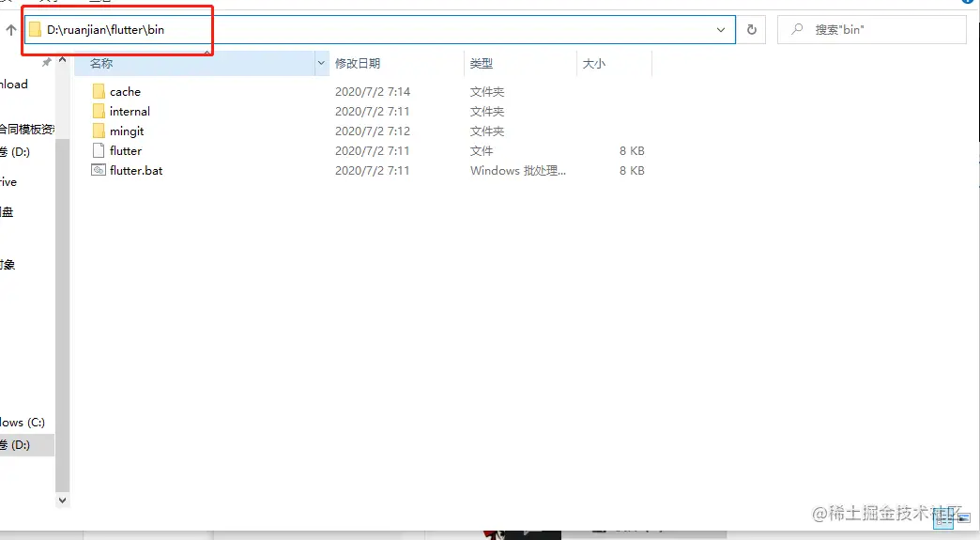The image size is (980, 540).
Task: Sort by the 修改日期 column header
Action: pyautogui.click(x=397, y=63)
